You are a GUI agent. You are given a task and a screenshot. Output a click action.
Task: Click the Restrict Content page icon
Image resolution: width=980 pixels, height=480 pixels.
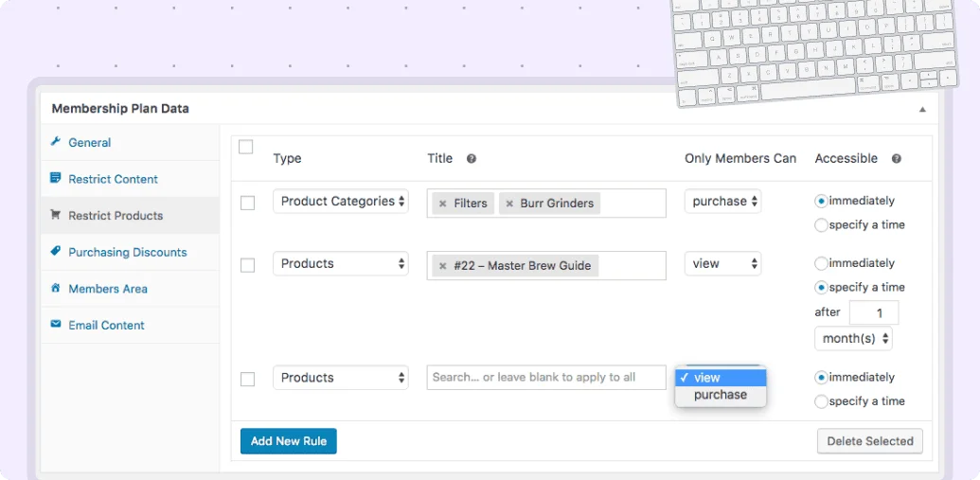pyautogui.click(x=56, y=178)
